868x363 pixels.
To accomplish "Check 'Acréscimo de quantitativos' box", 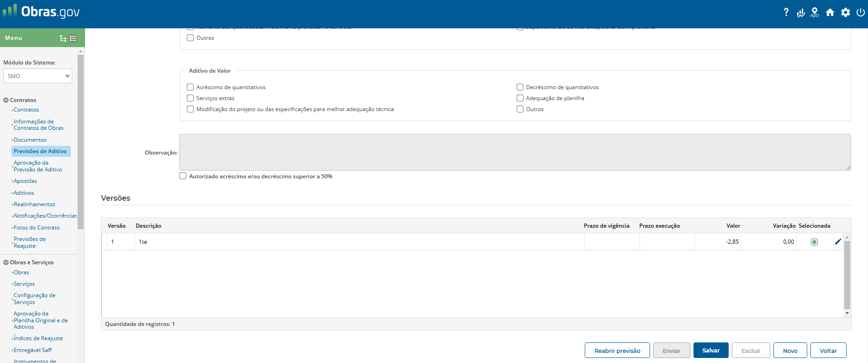I will 191,87.
